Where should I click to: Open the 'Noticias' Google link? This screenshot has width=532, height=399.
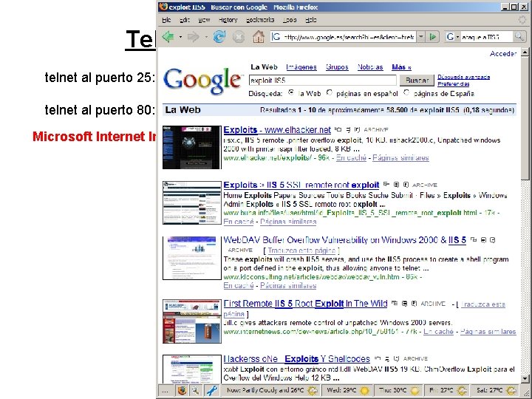pos(370,67)
